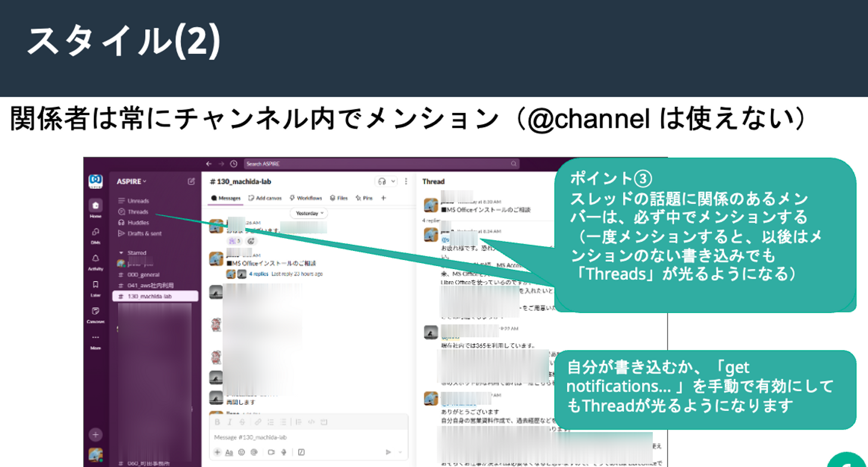The image size is (868, 467).
Task: Click the new message compose icon
Action: coord(191,181)
